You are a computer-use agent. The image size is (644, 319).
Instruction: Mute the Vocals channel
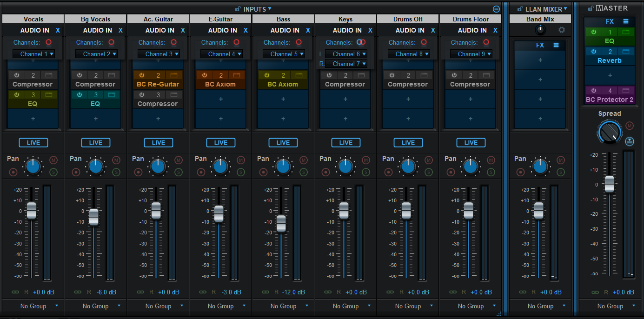[x=53, y=160]
